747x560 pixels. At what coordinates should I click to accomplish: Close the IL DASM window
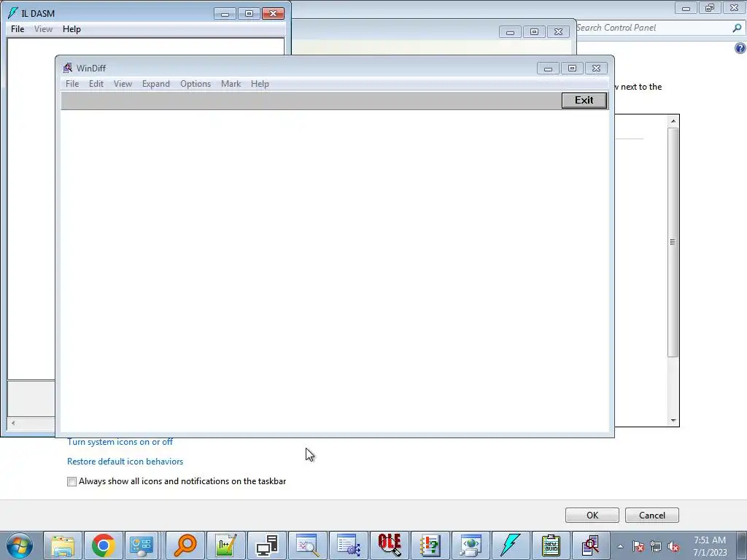pos(273,13)
